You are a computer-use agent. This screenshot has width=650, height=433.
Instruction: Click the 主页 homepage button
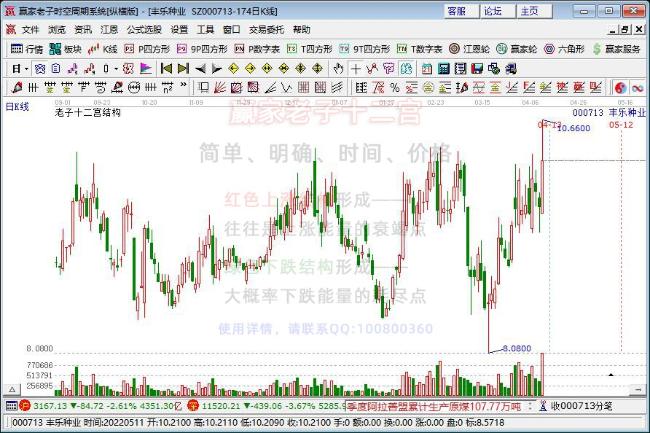534,11
